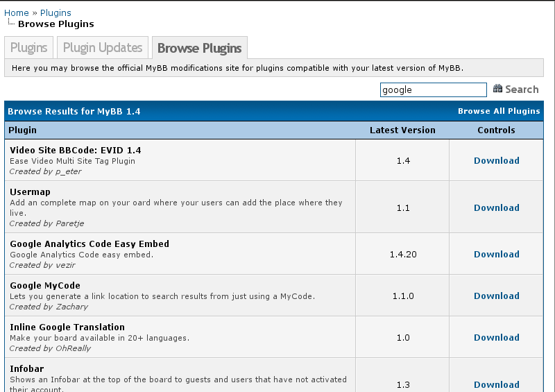Screen dimensions: 555x392
Task: Open the Plugin Updates tab
Action: pyautogui.click(x=103, y=48)
